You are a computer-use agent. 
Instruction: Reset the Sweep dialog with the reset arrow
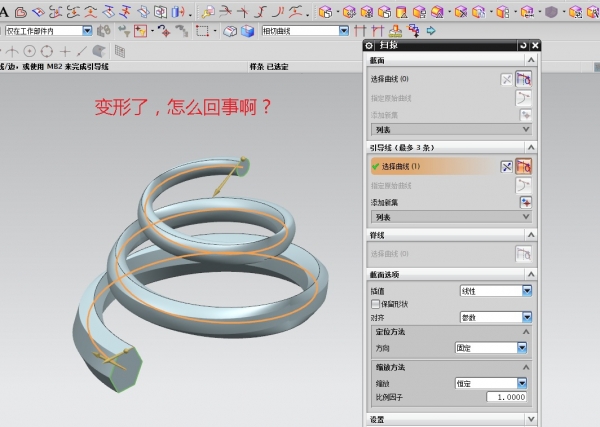point(522,46)
